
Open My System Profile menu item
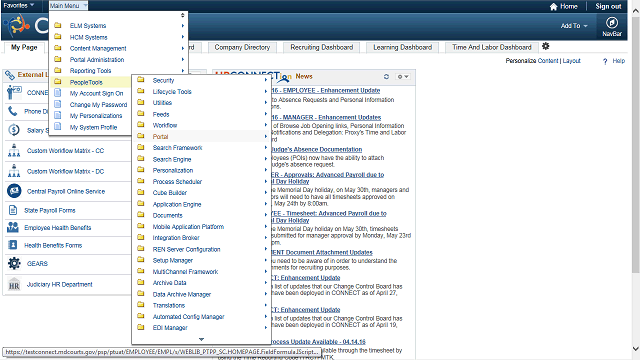tap(93, 127)
